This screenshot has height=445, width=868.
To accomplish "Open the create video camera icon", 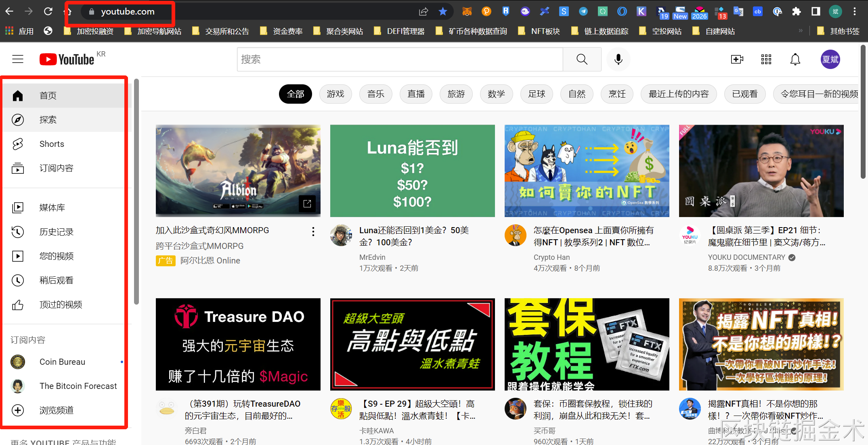I will 737,59.
